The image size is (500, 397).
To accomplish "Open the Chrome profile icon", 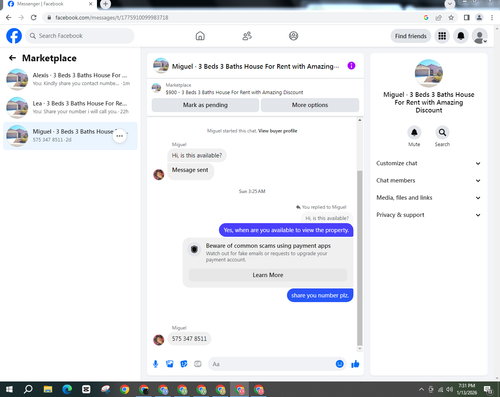I will (479, 18).
